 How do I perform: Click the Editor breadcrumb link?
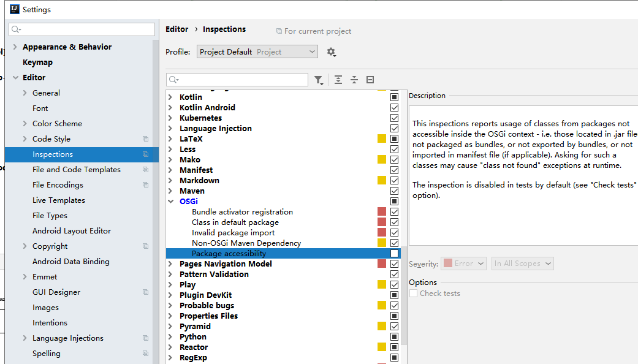177,29
